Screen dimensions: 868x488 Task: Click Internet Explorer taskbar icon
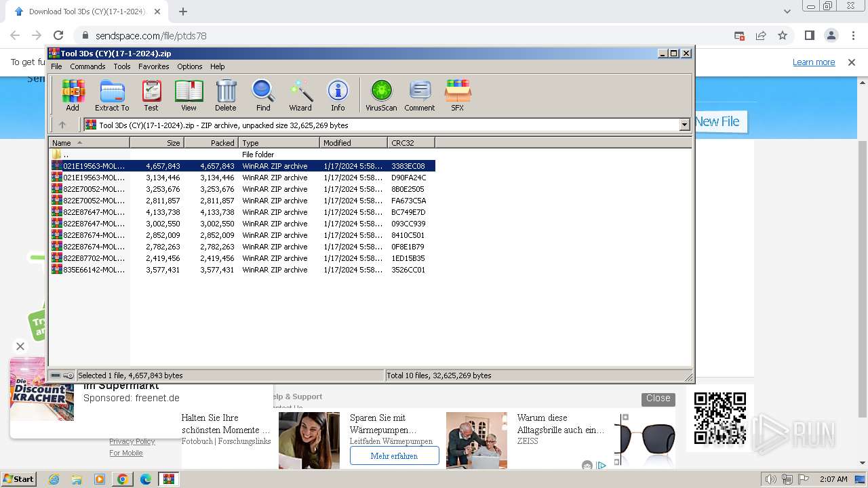(x=54, y=479)
